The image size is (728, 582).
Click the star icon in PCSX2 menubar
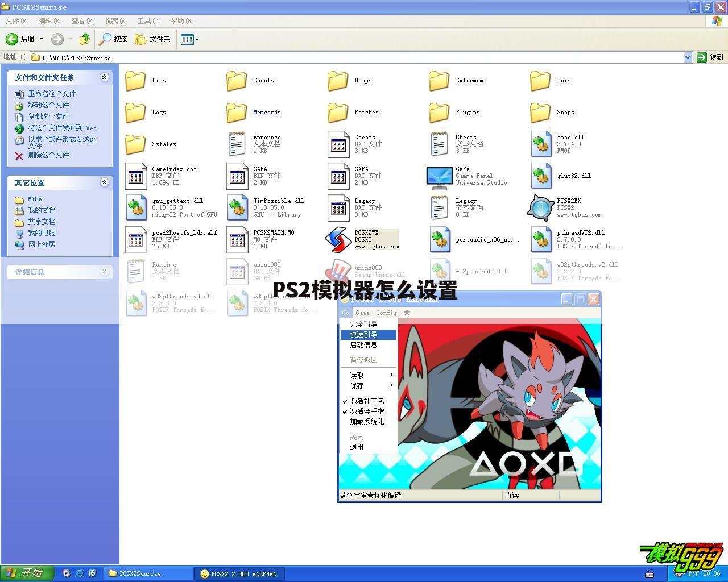[407, 313]
